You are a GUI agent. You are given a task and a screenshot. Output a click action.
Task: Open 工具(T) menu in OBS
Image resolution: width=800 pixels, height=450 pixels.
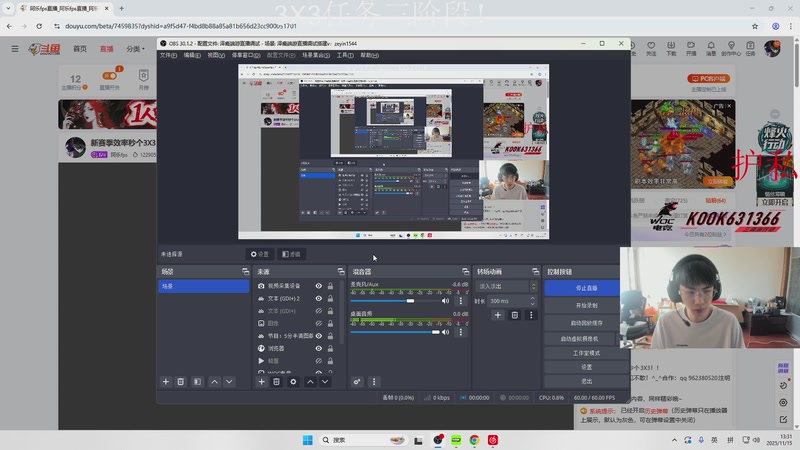[345, 55]
